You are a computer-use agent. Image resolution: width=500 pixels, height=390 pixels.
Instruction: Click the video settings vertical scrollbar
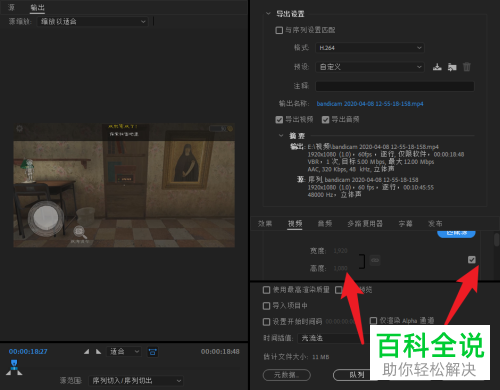click(x=496, y=239)
